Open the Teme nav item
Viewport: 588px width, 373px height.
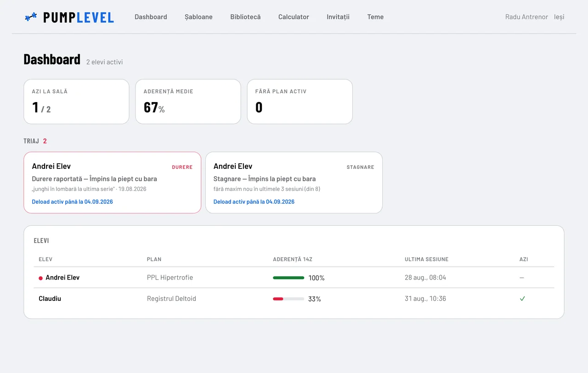(x=375, y=17)
